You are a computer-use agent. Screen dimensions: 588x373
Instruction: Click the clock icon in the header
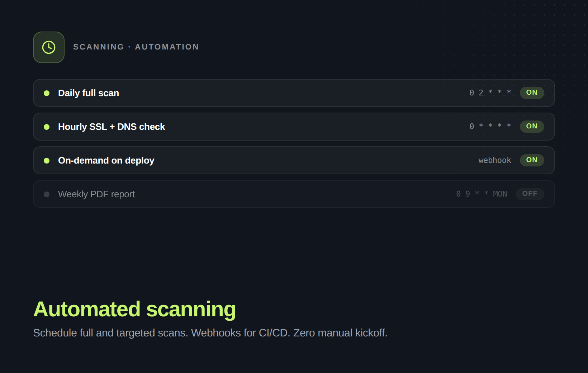point(48,47)
